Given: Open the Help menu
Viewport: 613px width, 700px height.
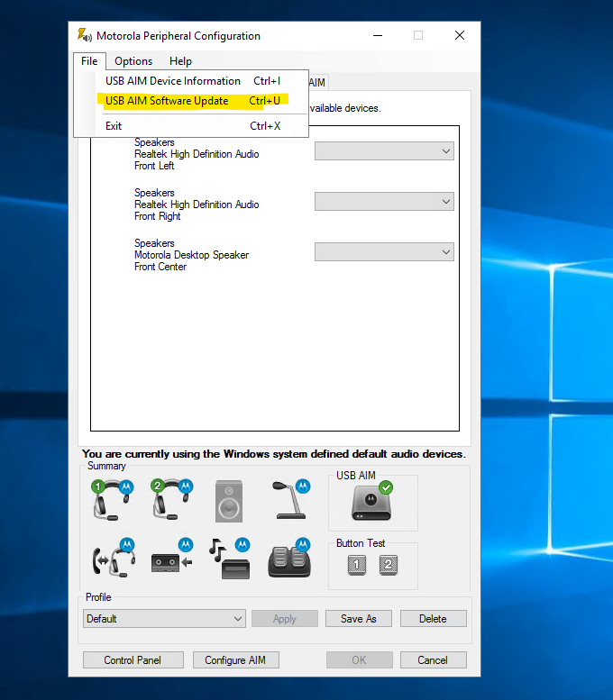Looking at the screenshot, I should coord(180,61).
